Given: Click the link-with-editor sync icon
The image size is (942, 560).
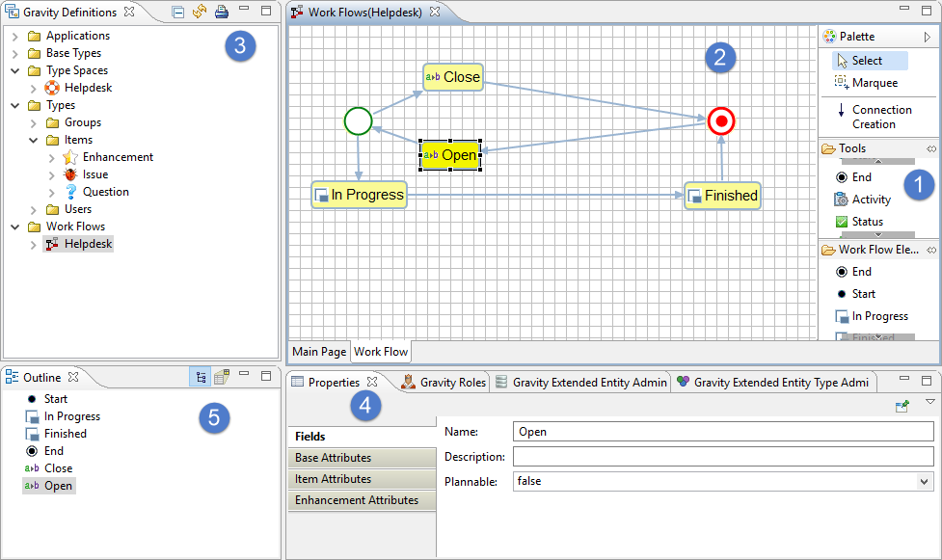Looking at the screenshot, I should (200, 13).
